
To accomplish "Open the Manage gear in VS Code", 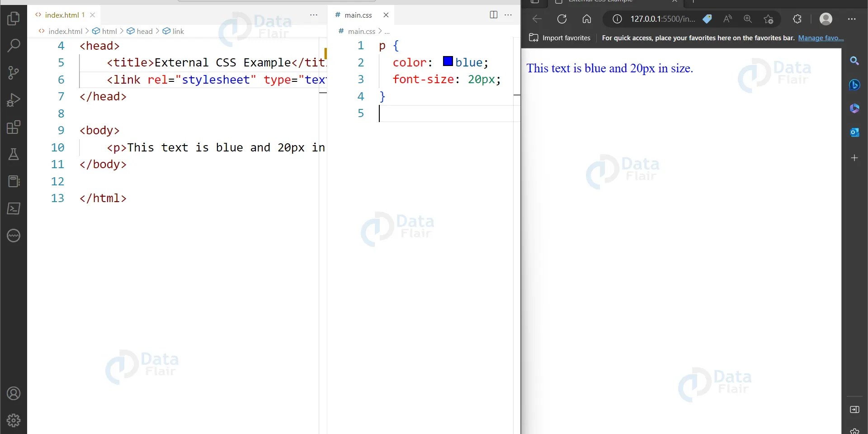I will (14, 420).
